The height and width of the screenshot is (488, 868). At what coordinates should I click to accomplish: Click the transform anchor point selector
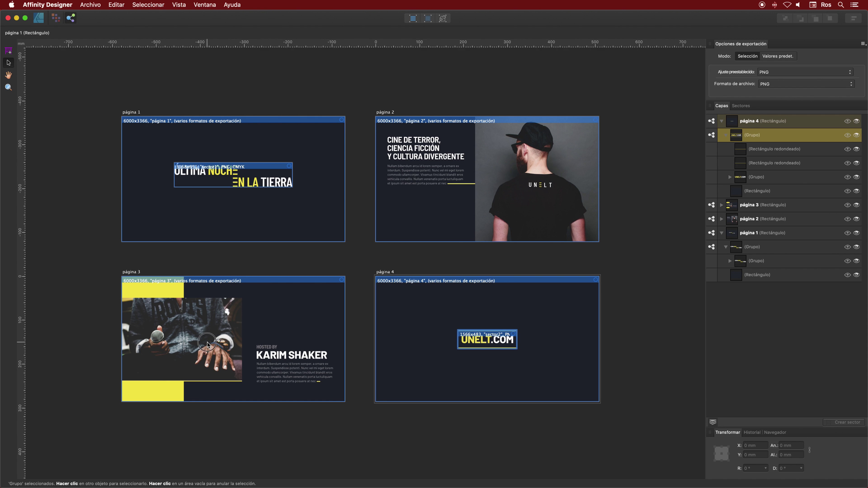(722, 453)
